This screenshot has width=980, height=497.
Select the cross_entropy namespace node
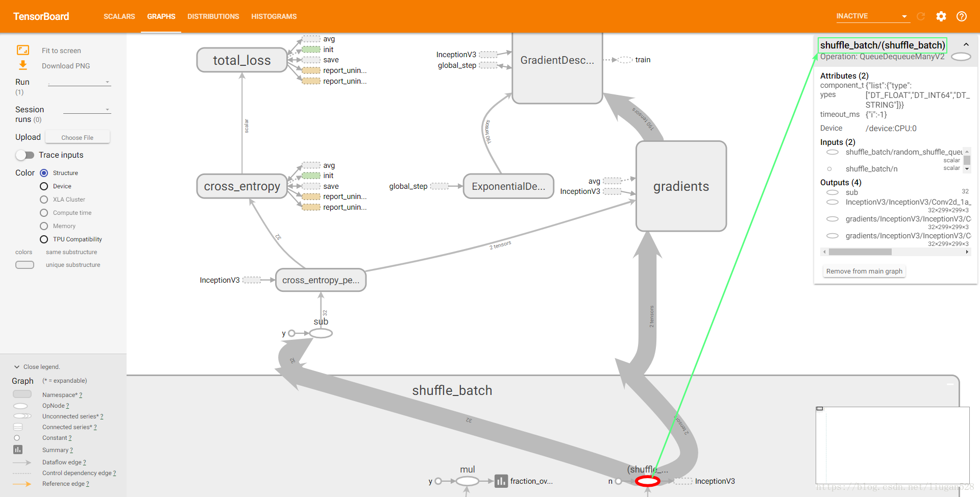click(242, 186)
